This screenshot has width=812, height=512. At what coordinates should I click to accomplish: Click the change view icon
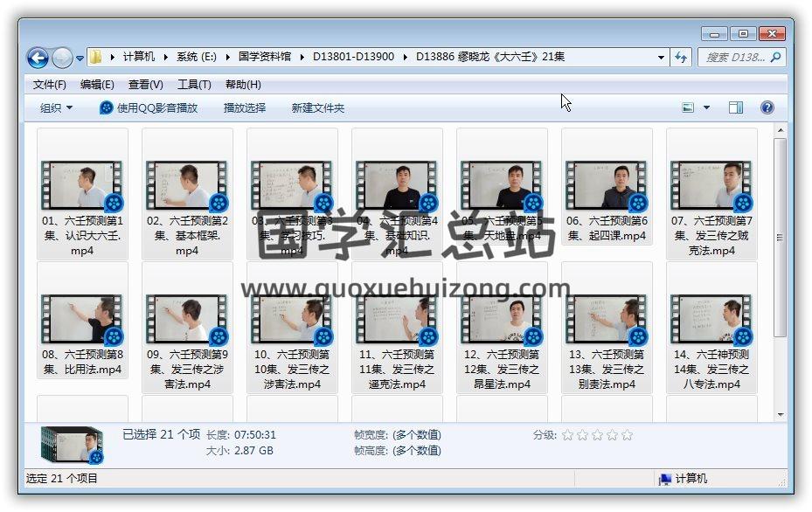688,107
